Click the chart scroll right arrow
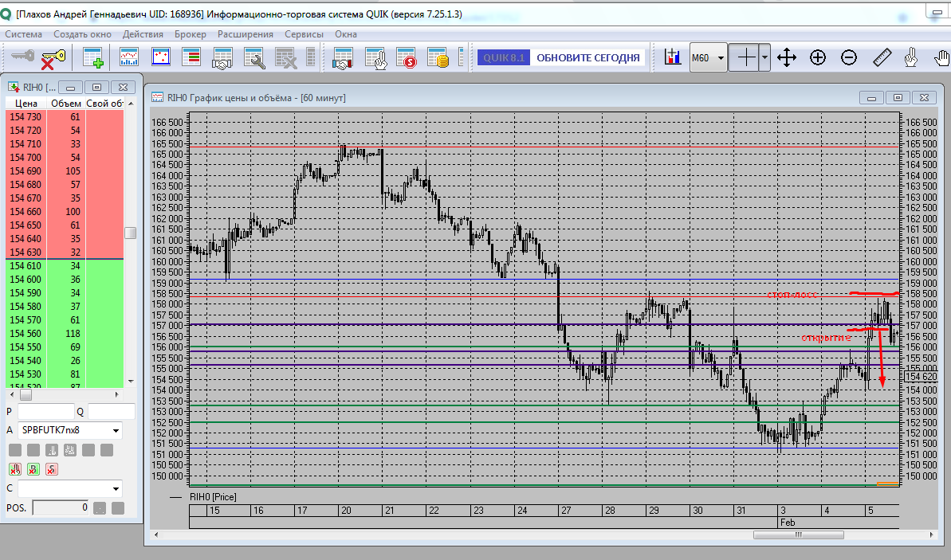Viewport: 951px width, 560px height. (932, 535)
